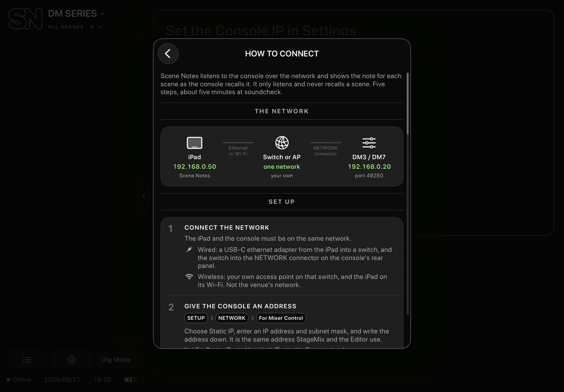Click 'port 49280' text

(x=369, y=176)
